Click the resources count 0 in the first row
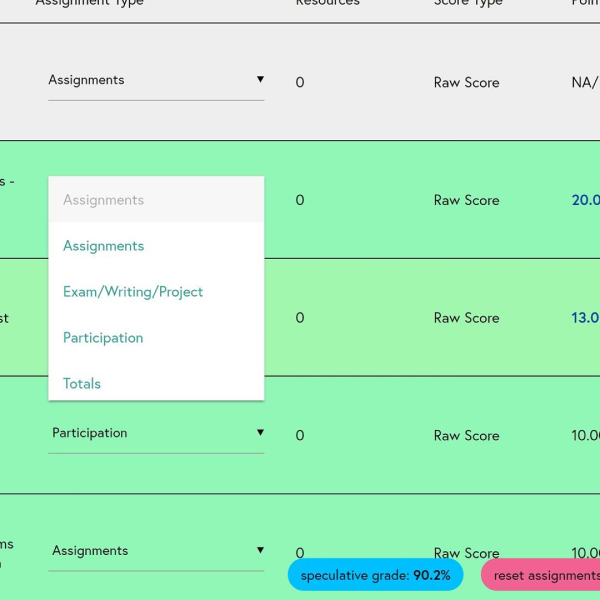Image resolution: width=600 pixels, height=600 pixels. 300,83
